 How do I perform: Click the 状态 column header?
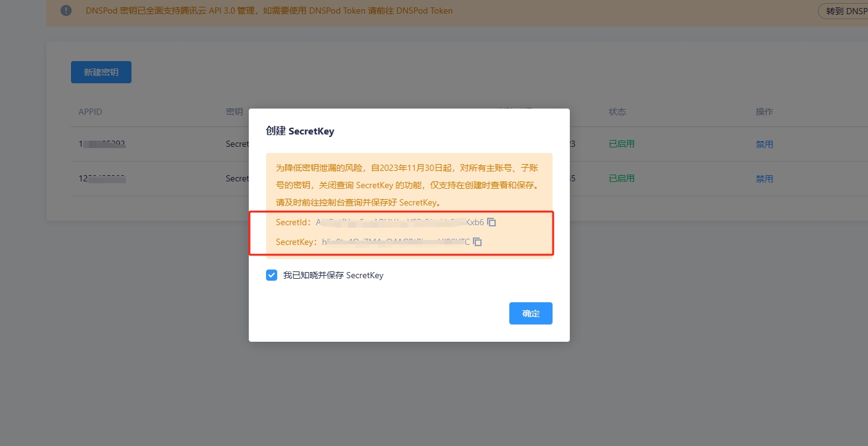tap(617, 112)
